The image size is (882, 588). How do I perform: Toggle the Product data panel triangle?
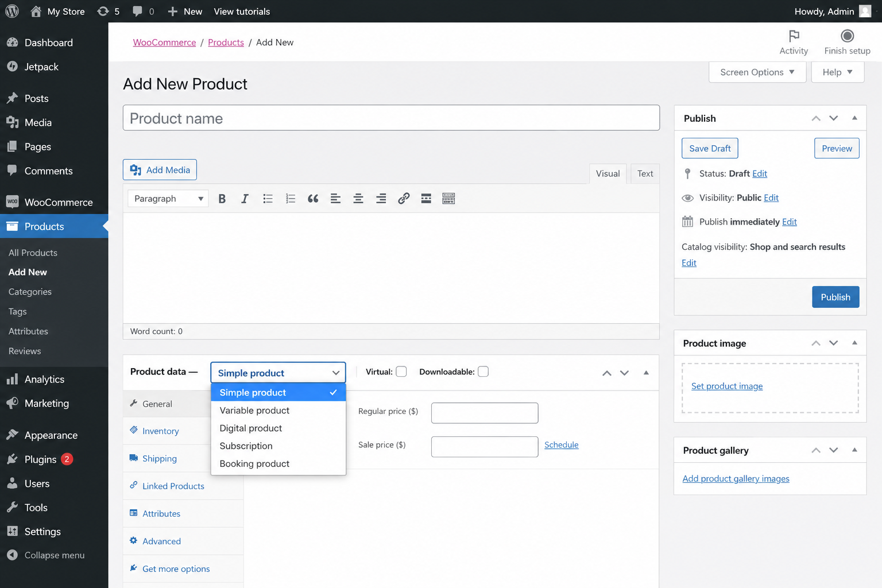pos(646,373)
